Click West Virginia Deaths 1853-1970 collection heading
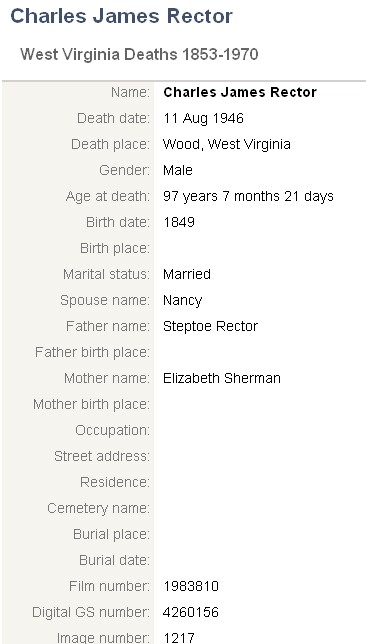 [139, 54]
